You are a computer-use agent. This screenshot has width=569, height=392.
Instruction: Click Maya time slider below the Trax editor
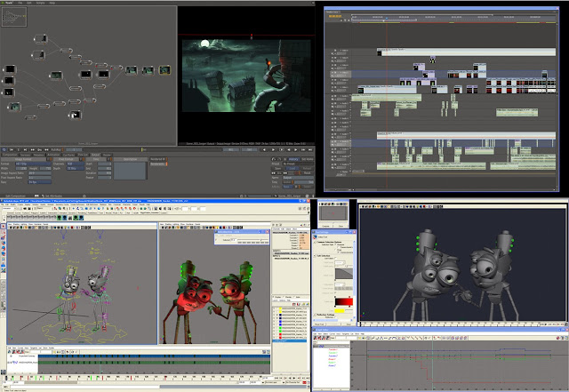138,378
